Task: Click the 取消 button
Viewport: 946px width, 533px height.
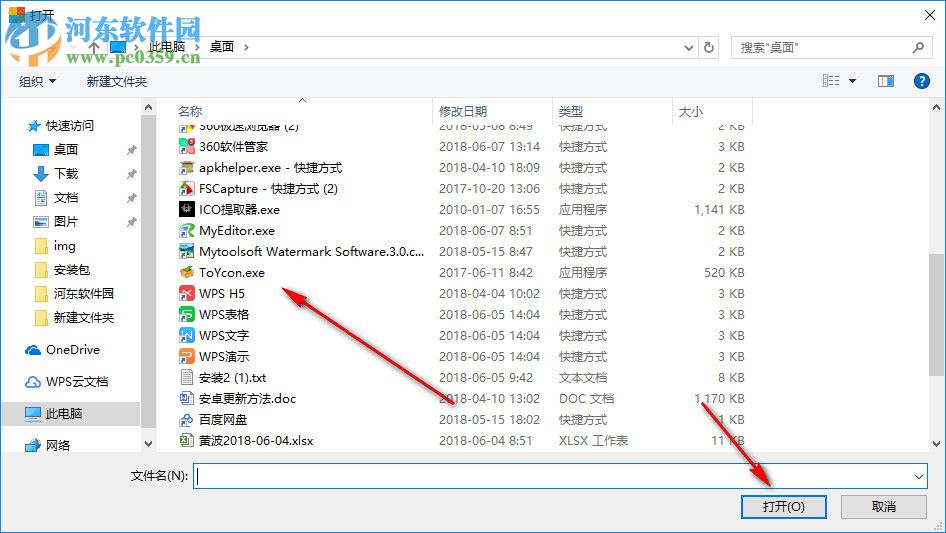Action: point(883,506)
